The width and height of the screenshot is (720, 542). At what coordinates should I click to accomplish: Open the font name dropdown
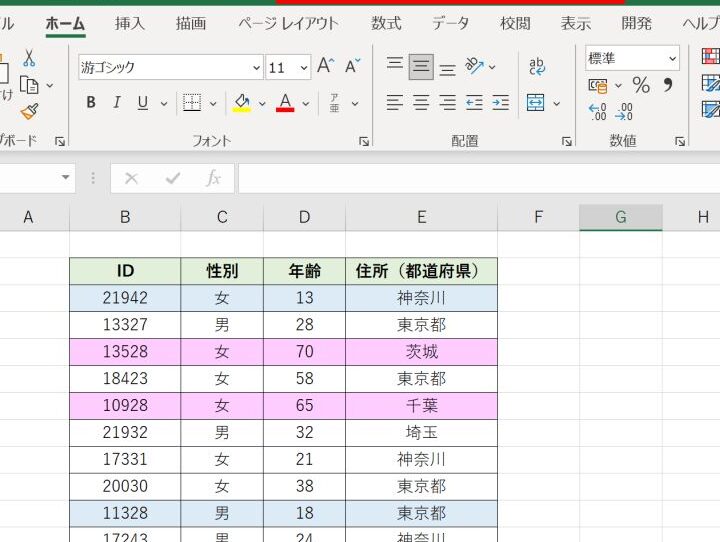256,67
